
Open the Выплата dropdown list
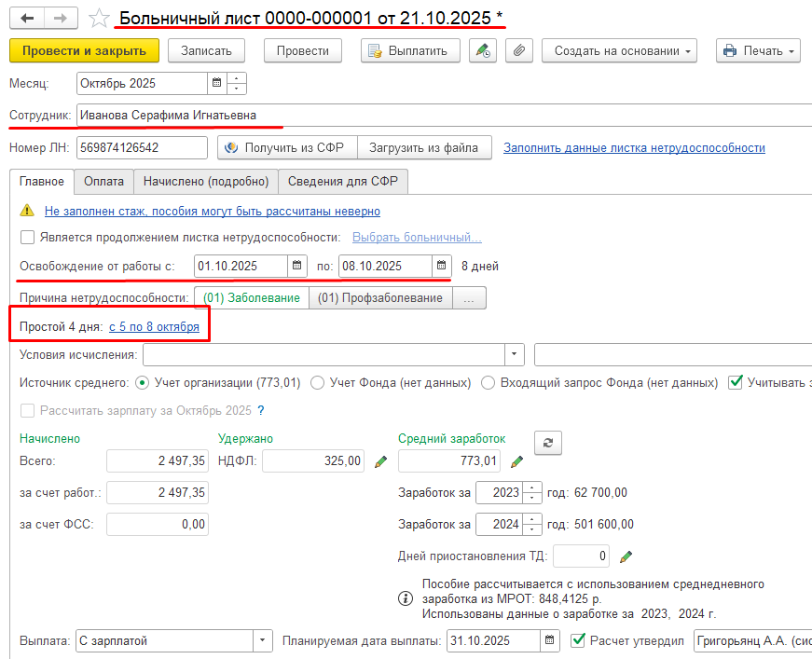pyautogui.click(x=263, y=640)
